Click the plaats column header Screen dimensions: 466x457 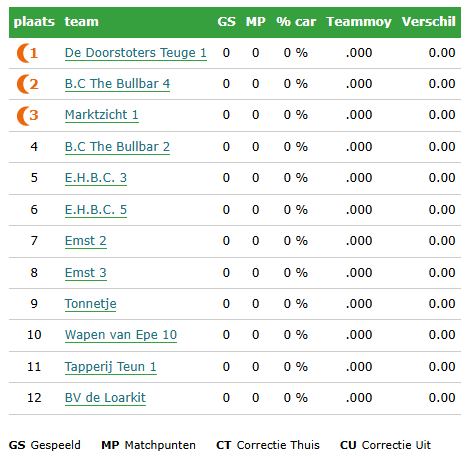point(34,22)
